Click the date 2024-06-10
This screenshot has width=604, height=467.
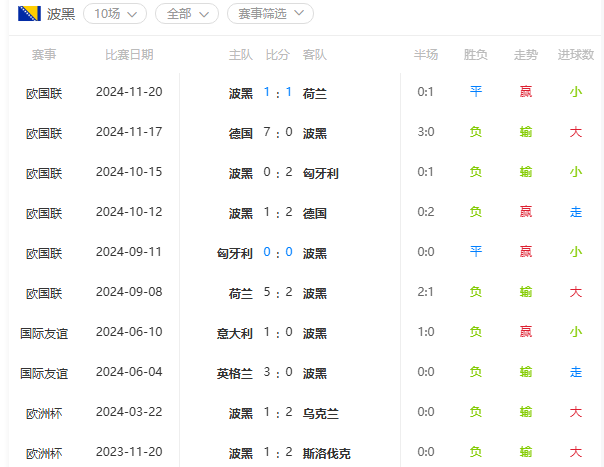[x=129, y=332]
